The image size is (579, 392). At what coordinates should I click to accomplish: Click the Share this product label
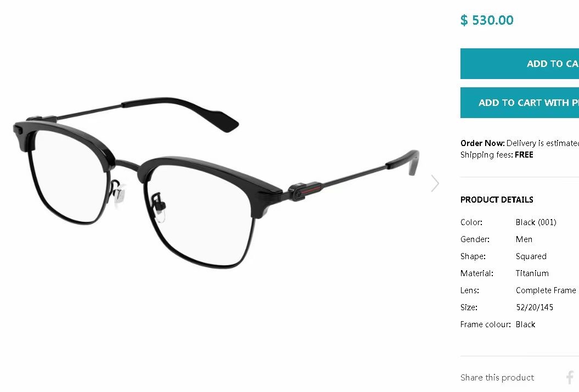click(x=497, y=378)
